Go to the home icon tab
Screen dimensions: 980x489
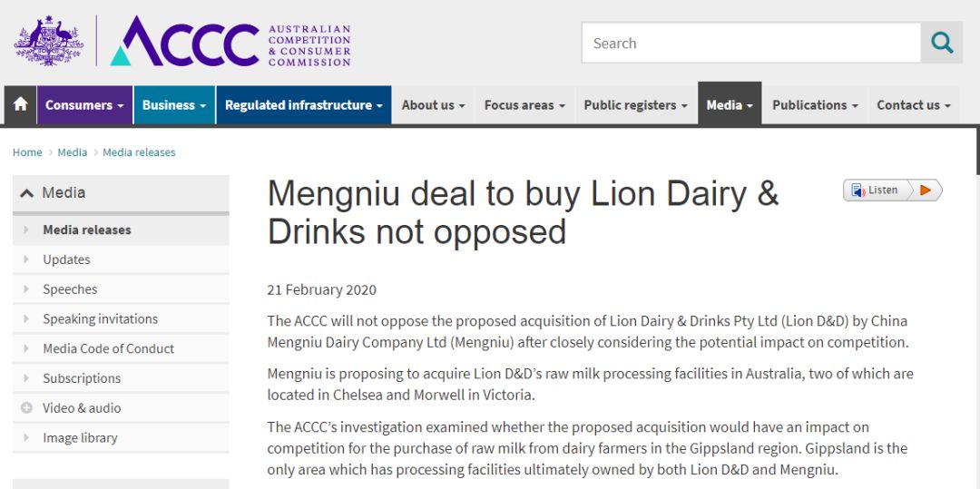pyautogui.click(x=20, y=105)
